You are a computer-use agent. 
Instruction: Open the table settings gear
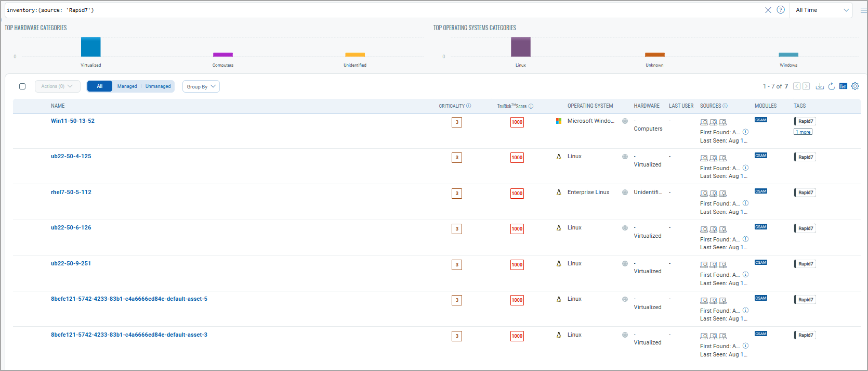tap(855, 86)
